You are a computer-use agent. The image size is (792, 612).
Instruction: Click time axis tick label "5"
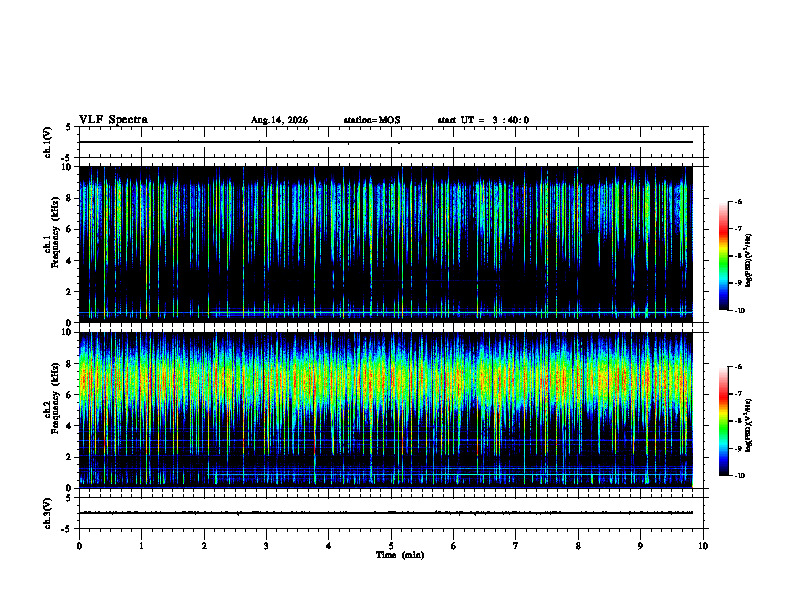tap(391, 546)
